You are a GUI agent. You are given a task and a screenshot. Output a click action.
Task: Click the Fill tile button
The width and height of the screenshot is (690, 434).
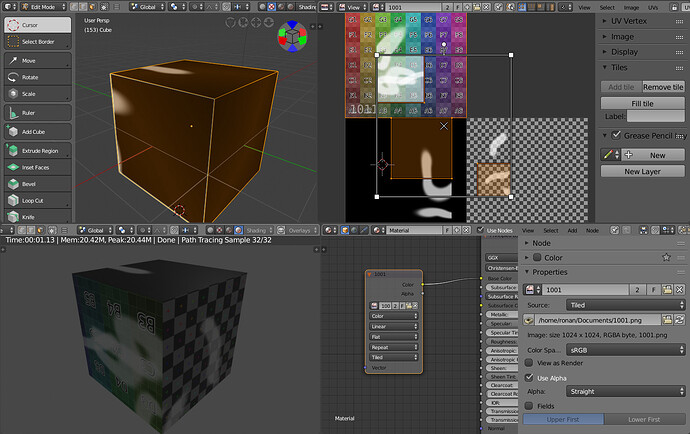[x=642, y=103]
